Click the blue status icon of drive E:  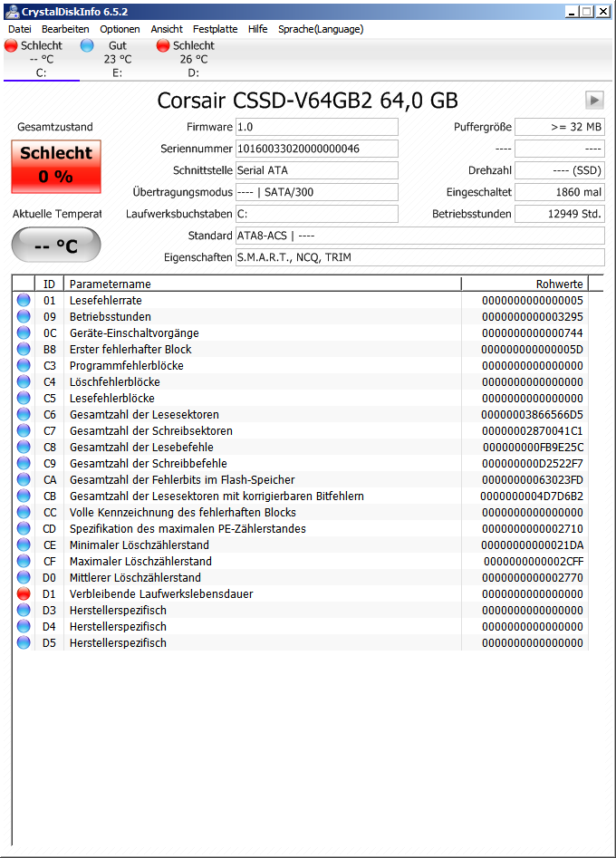(x=87, y=45)
